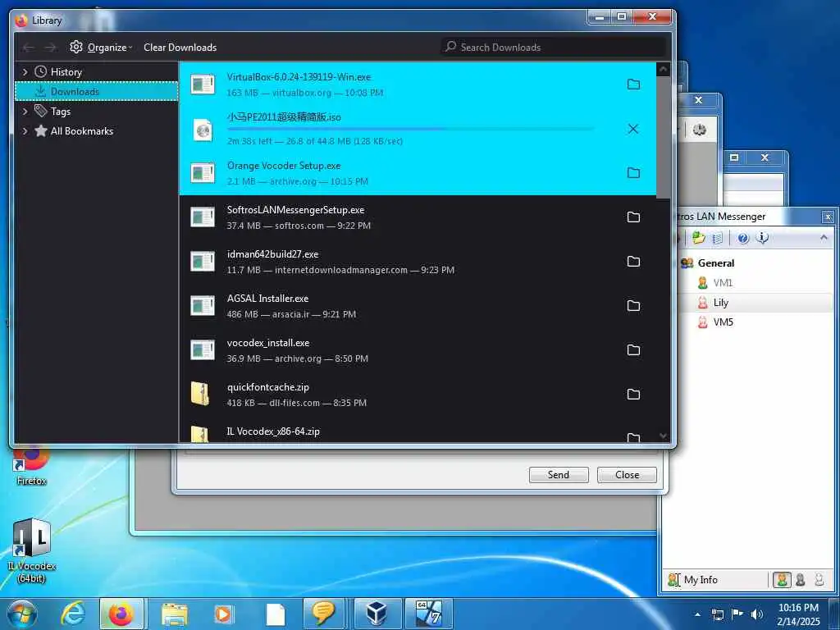Click the Search Downloads field
Viewport: 840px width, 630px height.
[x=554, y=47]
